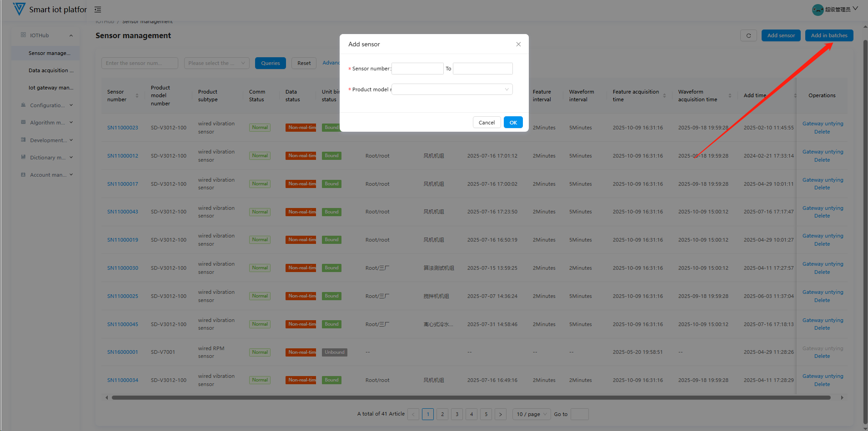Delete sensor SN16000001
Viewport: 868px width, 431px height.
pos(822,356)
